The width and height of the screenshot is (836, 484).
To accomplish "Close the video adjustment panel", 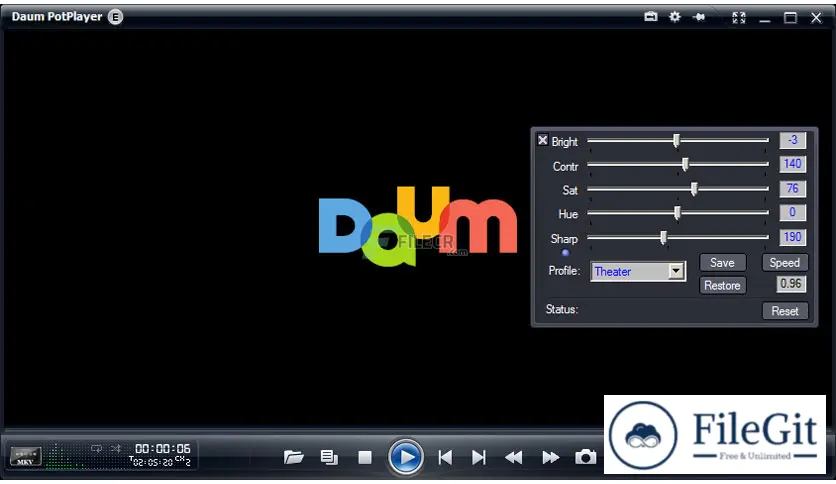I will (x=542, y=140).
